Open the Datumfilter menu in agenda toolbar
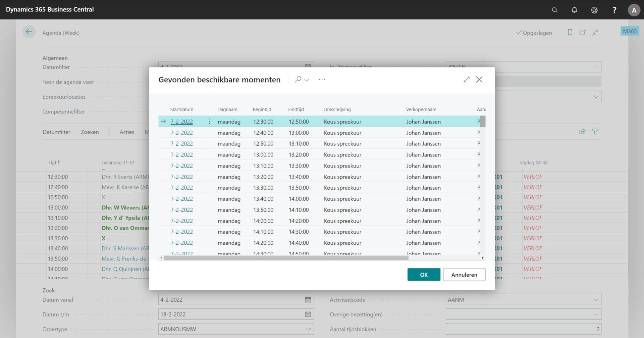This screenshot has width=644, height=338. 57,132
